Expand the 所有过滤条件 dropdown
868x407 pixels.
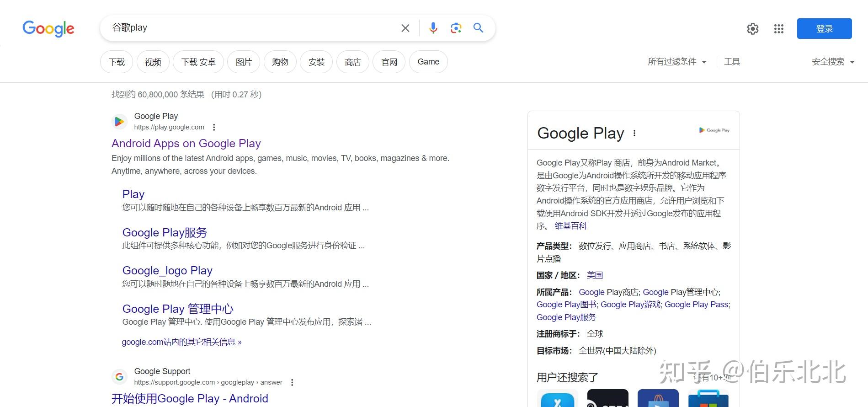tap(677, 62)
